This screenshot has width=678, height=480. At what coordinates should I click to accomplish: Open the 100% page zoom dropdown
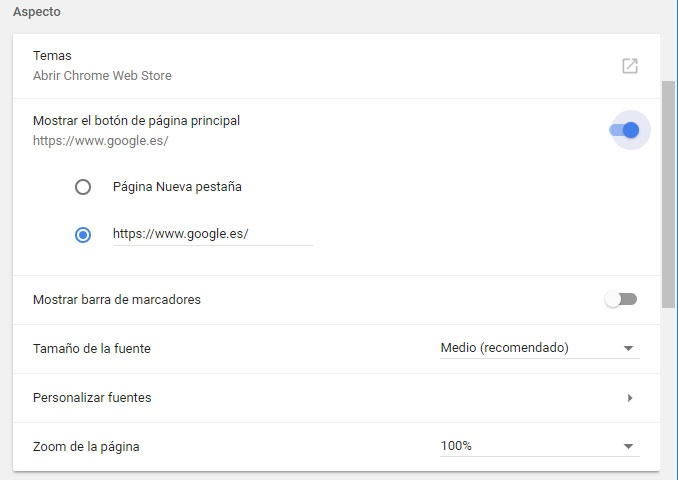pyautogui.click(x=530, y=446)
